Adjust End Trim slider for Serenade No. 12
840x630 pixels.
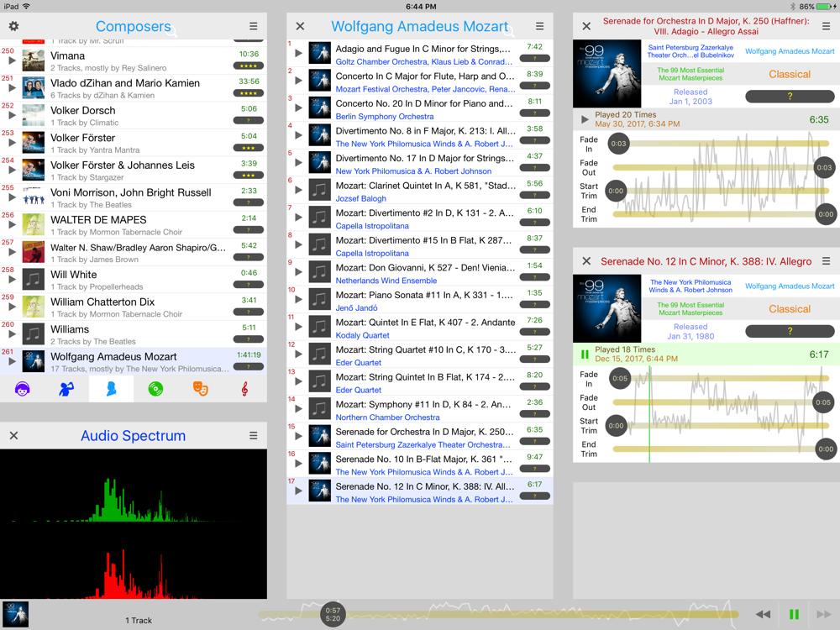click(x=826, y=449)
